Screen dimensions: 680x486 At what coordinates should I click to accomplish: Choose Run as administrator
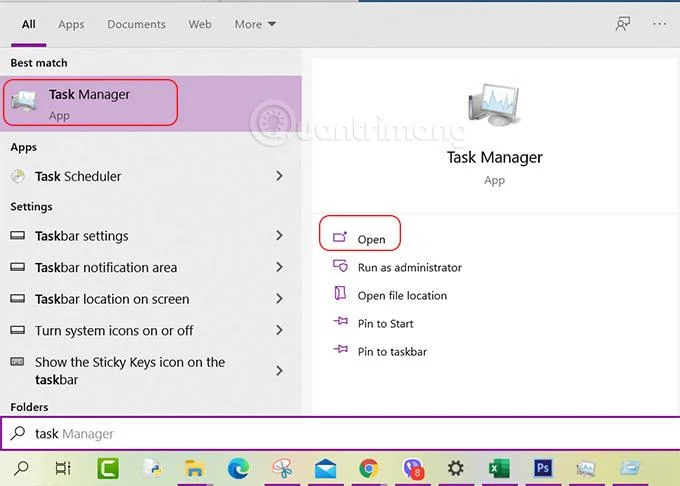pos(397,267)
